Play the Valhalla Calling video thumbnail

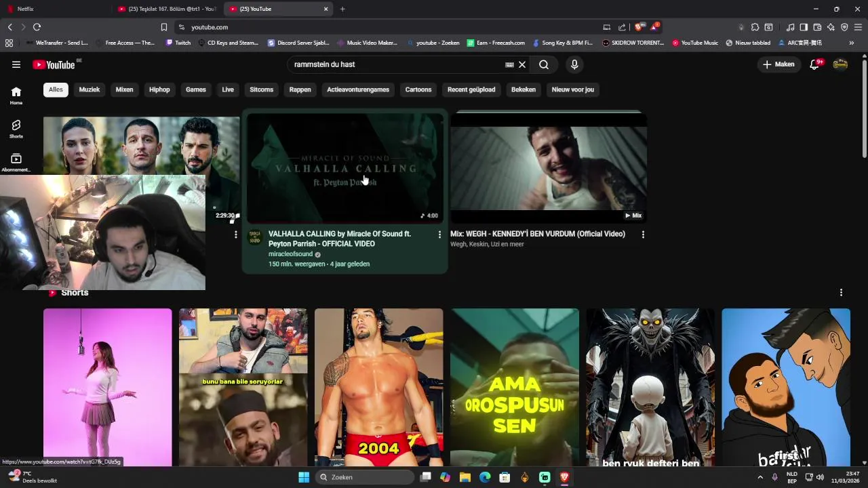click(345, 168)
